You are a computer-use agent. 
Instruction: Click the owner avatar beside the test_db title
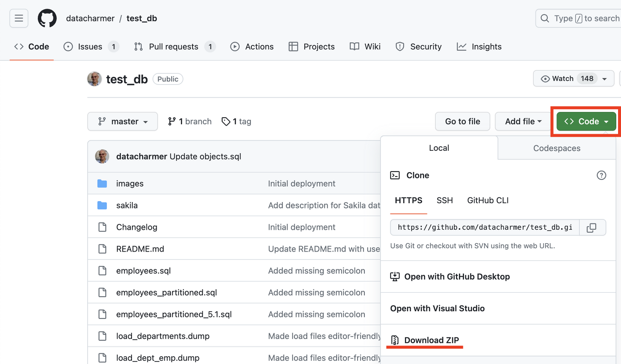(95, 79)
